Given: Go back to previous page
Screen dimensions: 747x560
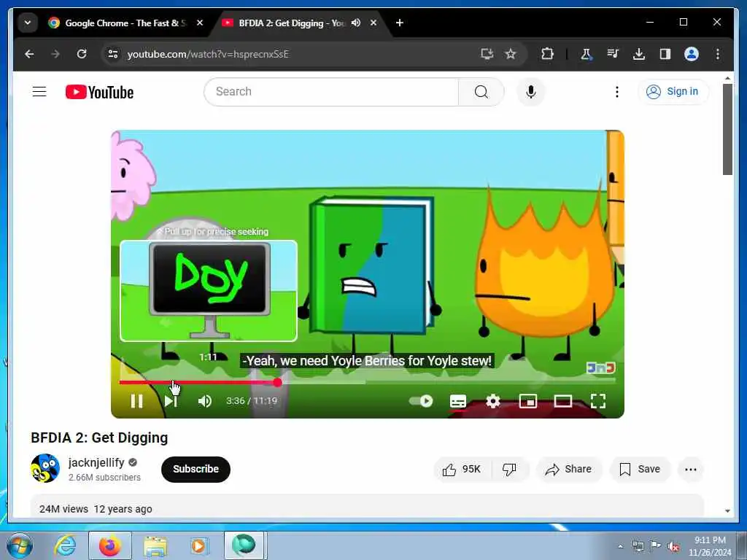Looking at the screenshot, I should pos(29,54).
